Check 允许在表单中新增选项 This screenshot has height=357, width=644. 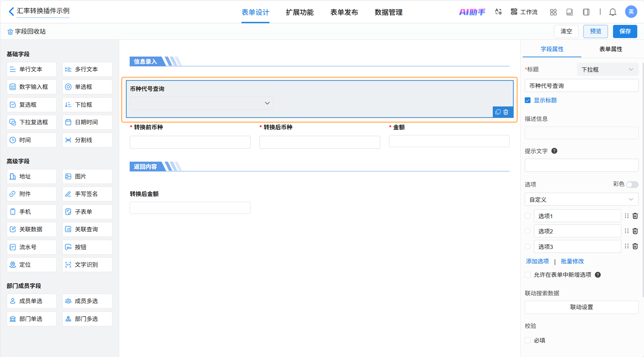pyautogui.click(x=527, y=275)
